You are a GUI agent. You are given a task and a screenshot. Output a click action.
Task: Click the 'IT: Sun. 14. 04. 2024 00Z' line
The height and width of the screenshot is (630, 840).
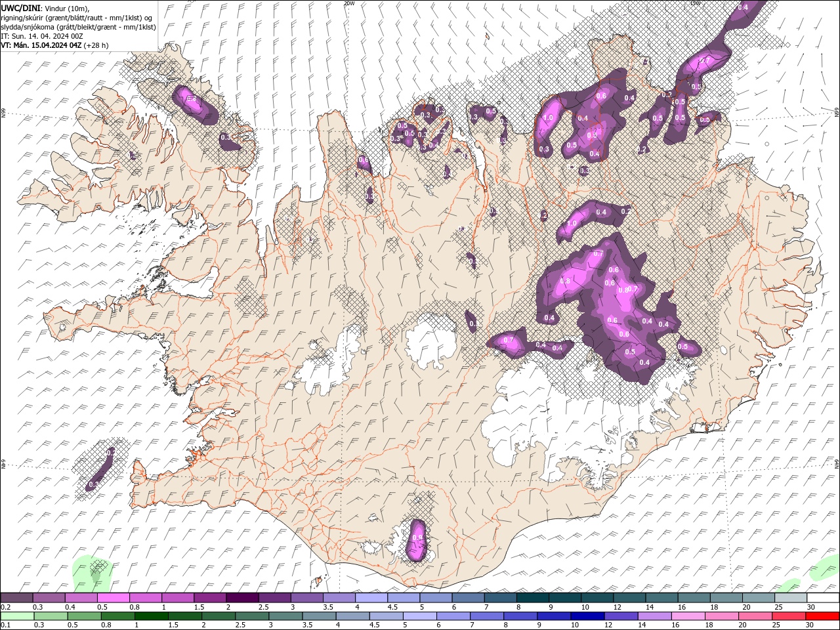coord(41,36)
